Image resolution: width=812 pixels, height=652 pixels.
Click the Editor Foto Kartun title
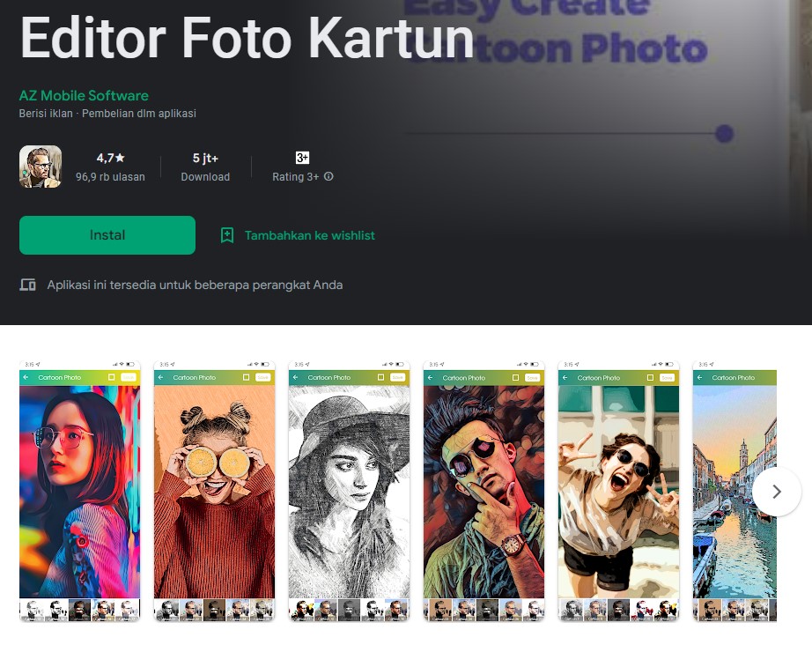(x=247, y=37)
